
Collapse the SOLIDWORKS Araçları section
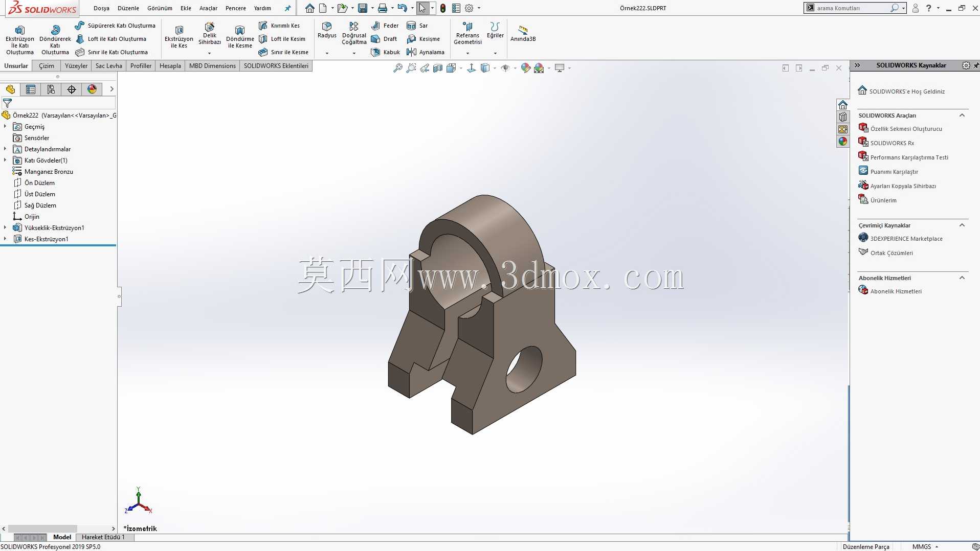(x=962, y=116)
